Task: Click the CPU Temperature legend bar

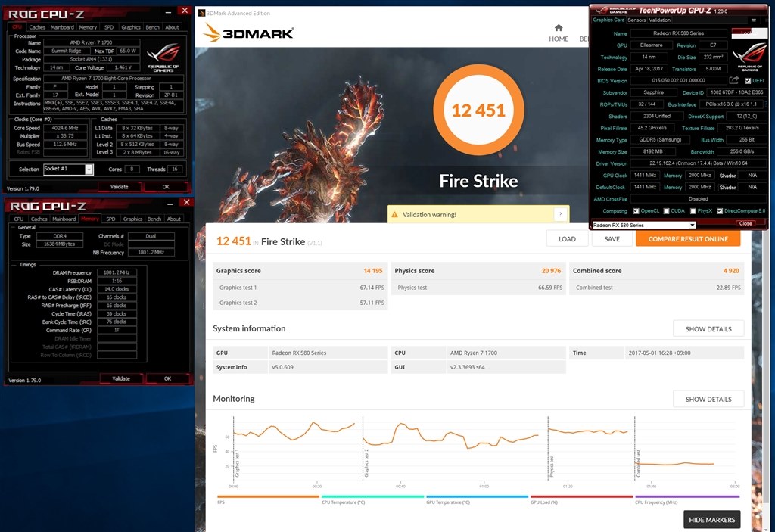Action: 372,496
